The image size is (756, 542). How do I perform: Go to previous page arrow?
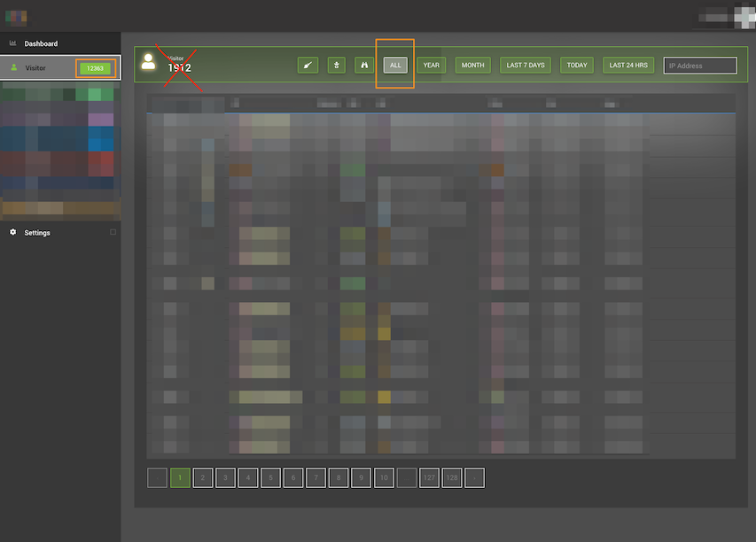(x=157, y=478)
